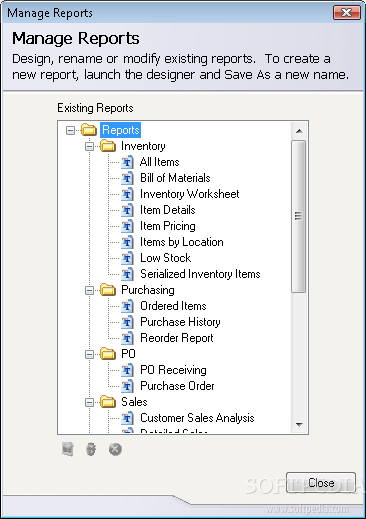Click the Close button
Viewport: 366px width, 519px height.
click(321, 482)
